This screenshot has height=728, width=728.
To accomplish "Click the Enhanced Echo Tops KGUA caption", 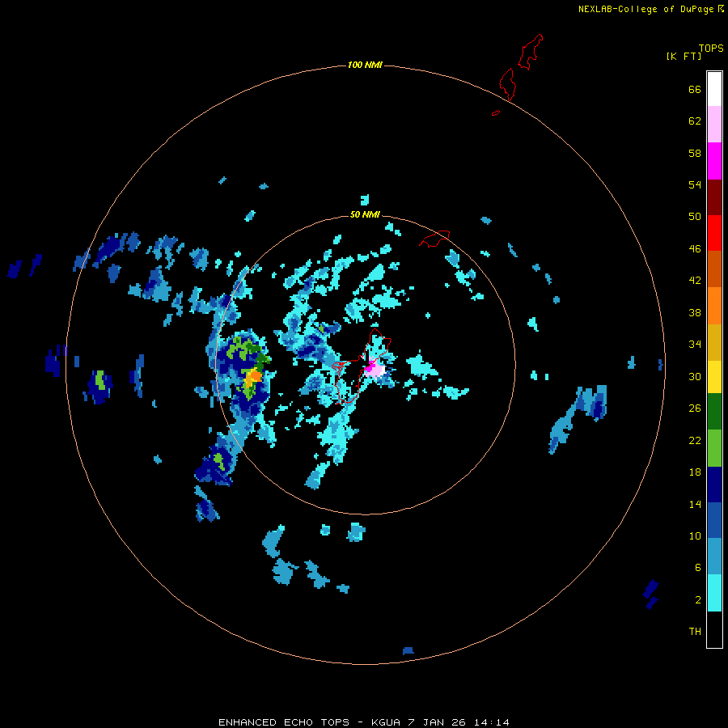I will 364,722.
